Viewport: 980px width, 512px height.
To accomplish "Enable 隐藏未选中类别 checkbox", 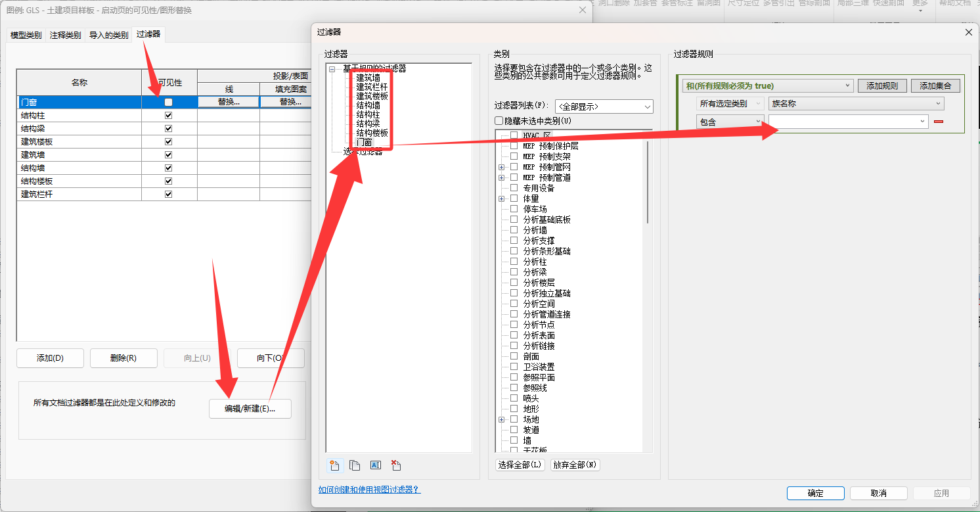I will (x=499, y=121).
